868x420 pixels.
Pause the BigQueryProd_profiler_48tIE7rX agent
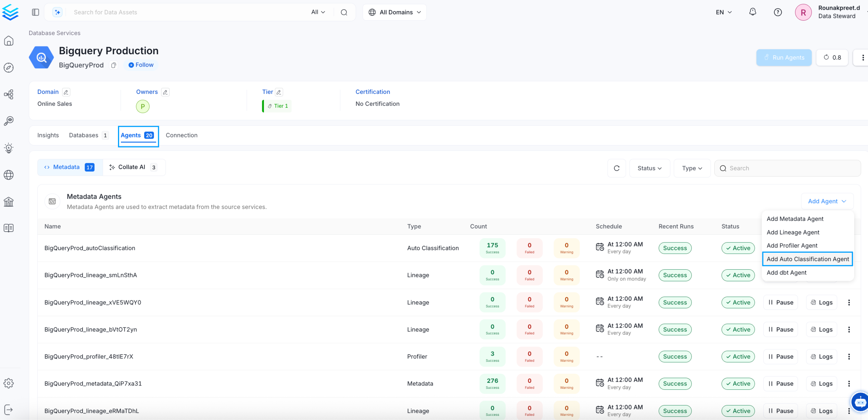tap(780, 357)
